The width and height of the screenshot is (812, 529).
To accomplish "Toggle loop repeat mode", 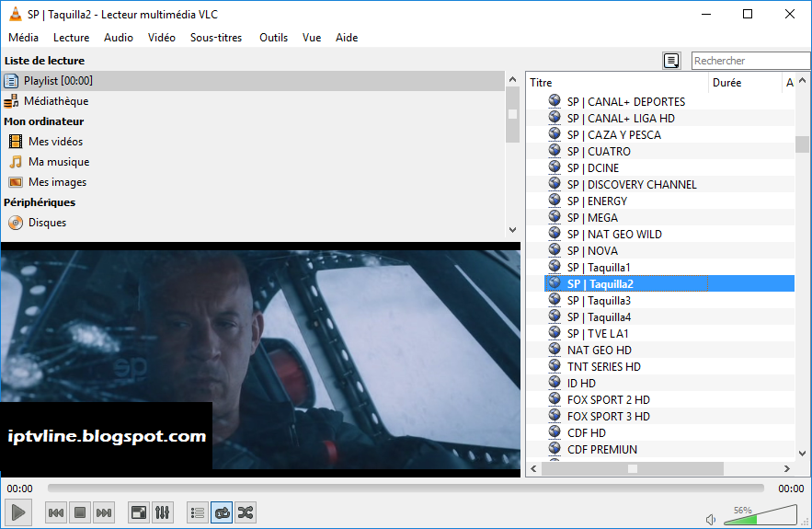I will pyautogui.click(x=222, y=512).
